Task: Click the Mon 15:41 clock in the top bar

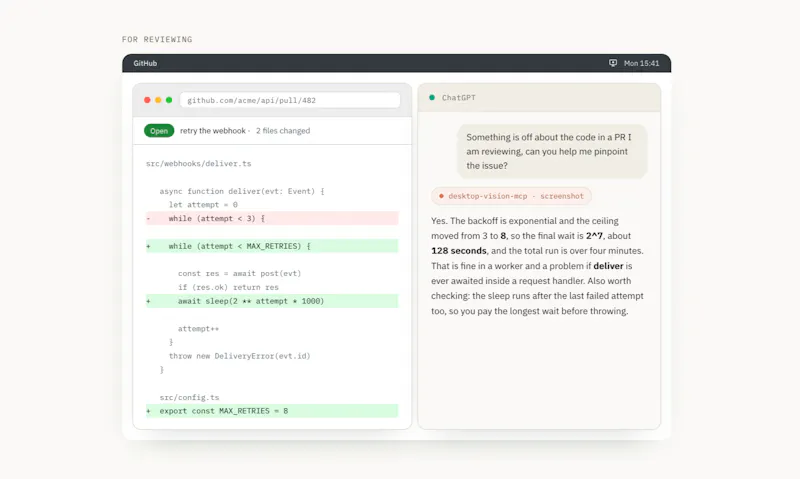Action: click(x=641, y=63)
